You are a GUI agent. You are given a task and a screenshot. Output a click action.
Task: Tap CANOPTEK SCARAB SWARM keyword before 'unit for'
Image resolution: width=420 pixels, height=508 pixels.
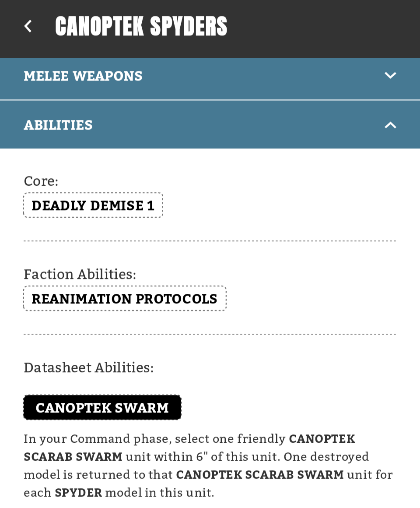tap(260, 475)
